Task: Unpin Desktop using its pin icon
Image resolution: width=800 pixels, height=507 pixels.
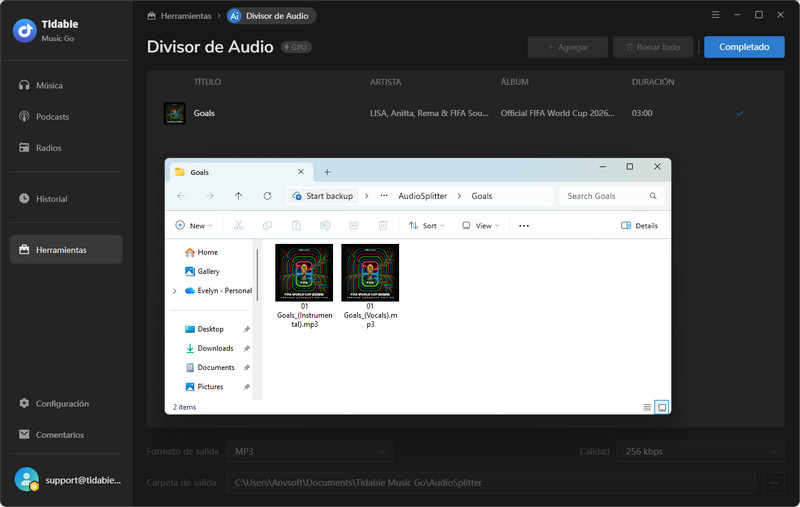Action: pyautogui.click(x=246, y=329)
